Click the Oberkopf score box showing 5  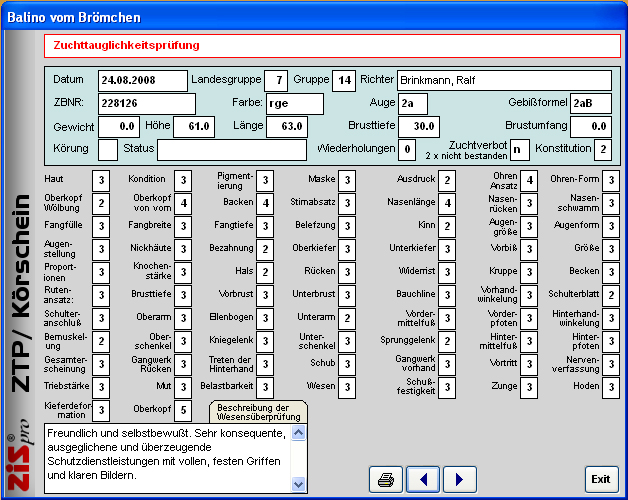pos(183,410)
